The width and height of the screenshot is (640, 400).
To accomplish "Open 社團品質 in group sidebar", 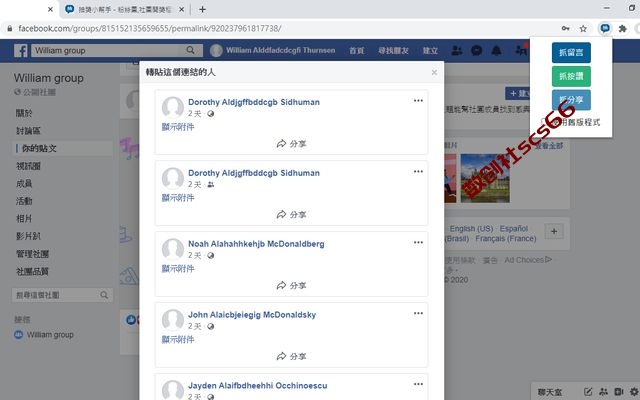I will tap(33, 271).
